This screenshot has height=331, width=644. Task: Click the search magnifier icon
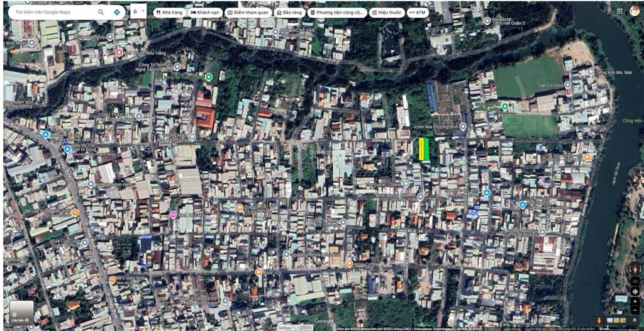101,12
